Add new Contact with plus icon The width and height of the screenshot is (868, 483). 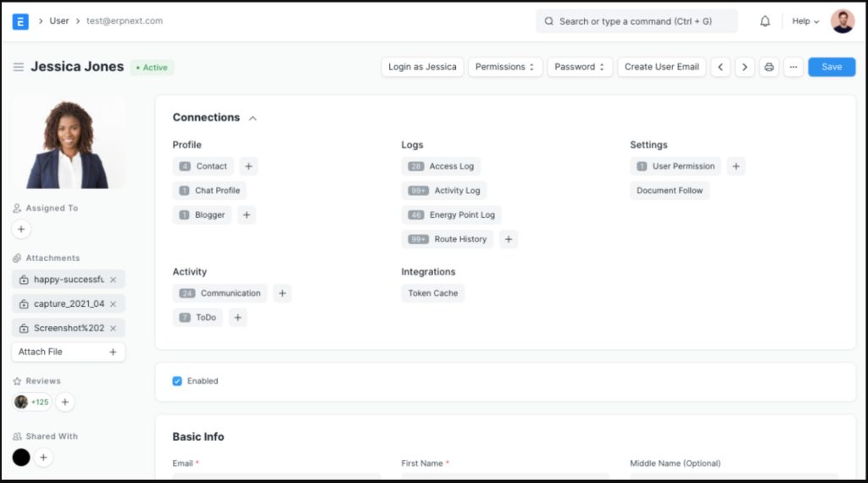pos(248,166)
